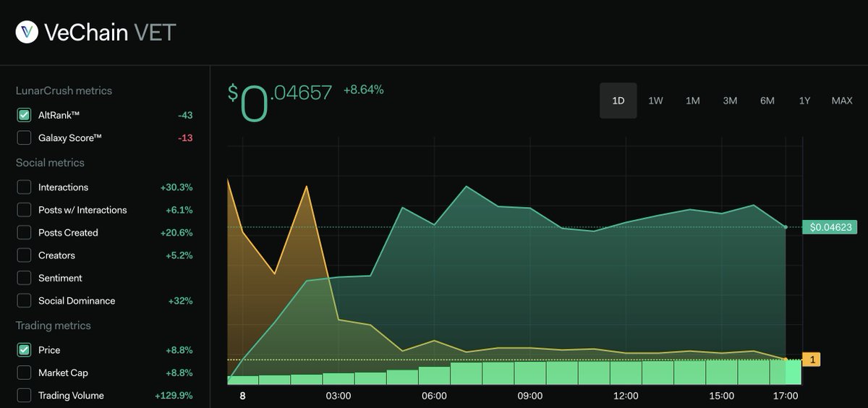Image resolution: width=868 pixels, height=408 pixels.
Task: Enable the Galaxy Score™ checkbox
Action: (25, 137)
